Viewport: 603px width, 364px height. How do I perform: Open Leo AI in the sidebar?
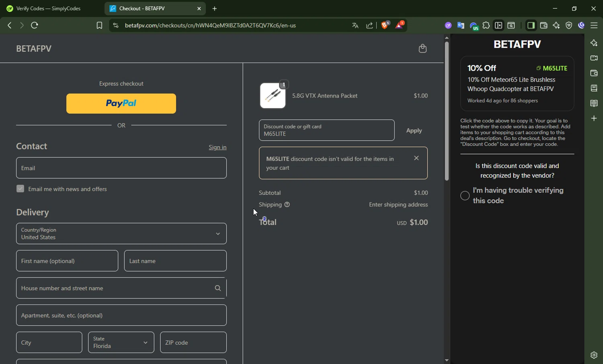tap(594, 43)
